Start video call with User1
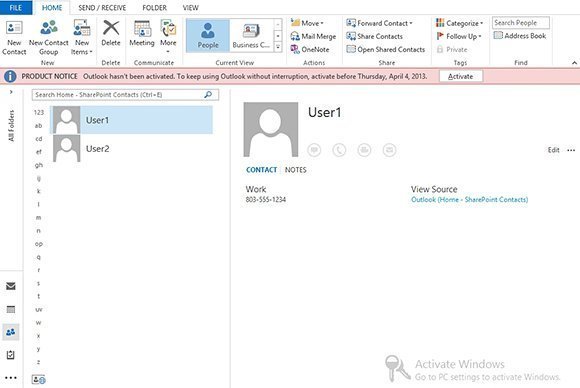This screenshot has width=580, height=388. [364, 150]
